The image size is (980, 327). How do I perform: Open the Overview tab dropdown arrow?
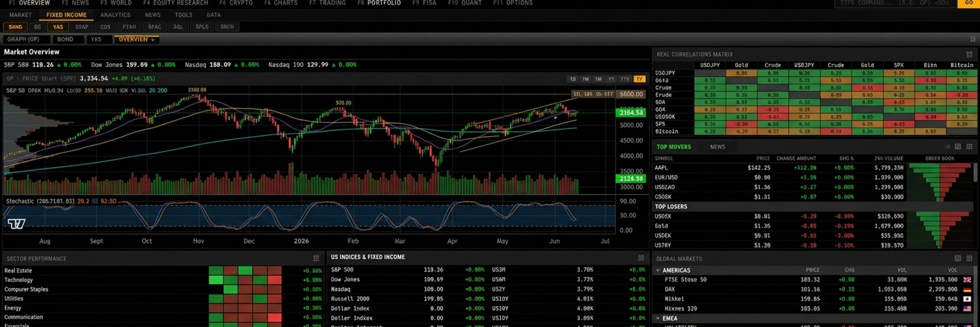point(153,39)
